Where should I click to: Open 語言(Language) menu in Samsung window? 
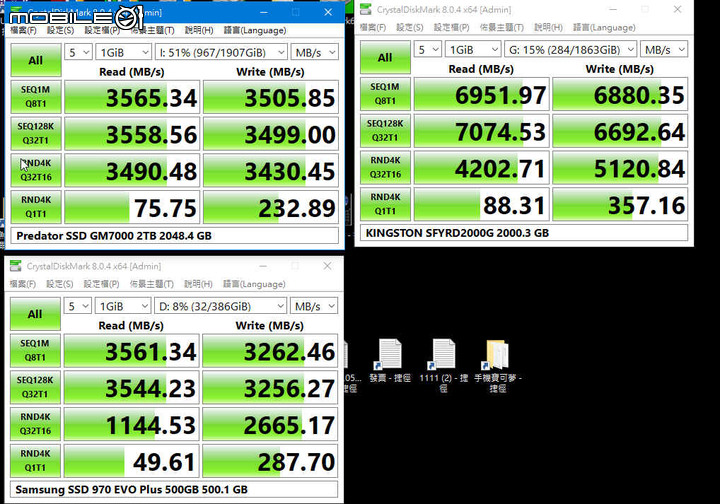click(x=254, y=284)
